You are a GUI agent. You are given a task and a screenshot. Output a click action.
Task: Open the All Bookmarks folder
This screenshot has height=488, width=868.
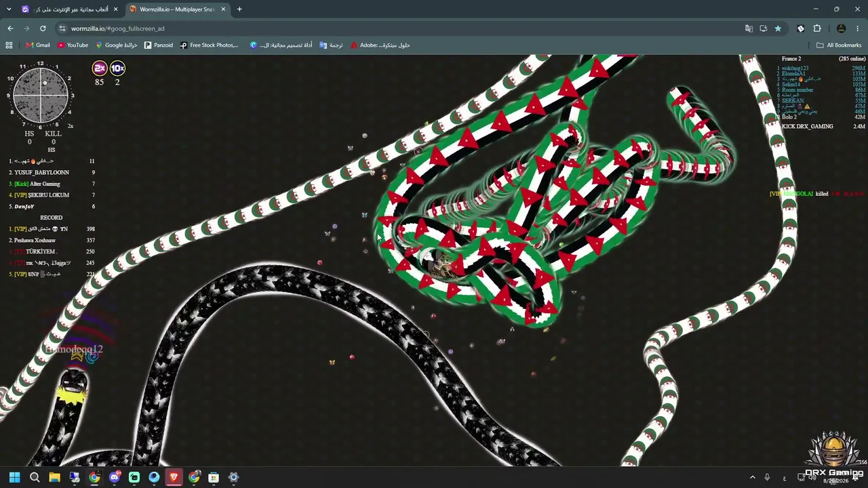[839, 45]
